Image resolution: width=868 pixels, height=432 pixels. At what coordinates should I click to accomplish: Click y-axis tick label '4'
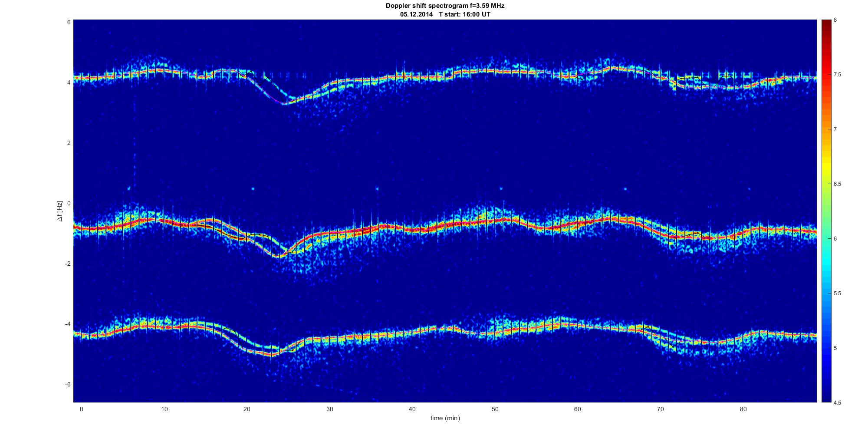coord(69,82)
